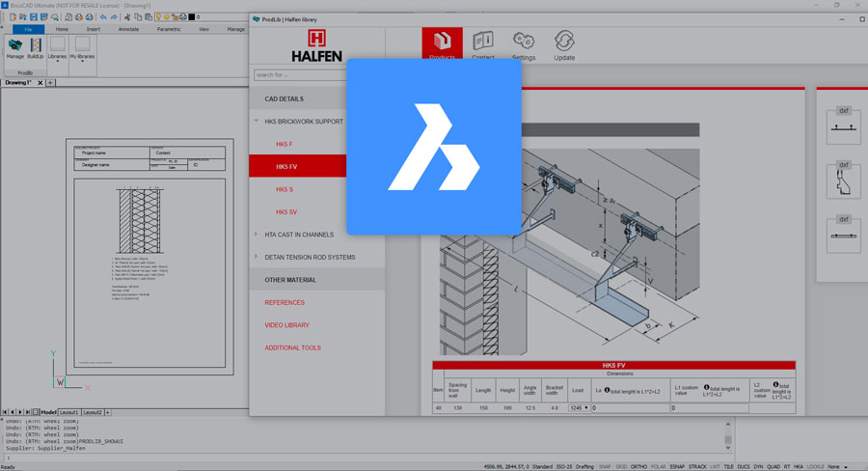Viewport: 868px width, 471px height.
Task: Switch to the Parametric ribbon tab
Action: 169,29
